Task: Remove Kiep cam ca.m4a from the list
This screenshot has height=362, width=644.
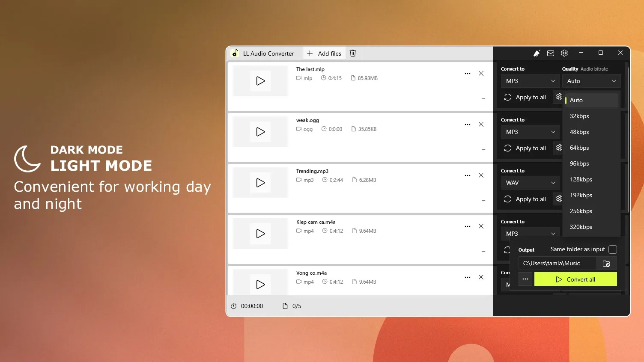Action: pyautogui.click(x=481, y=226)
